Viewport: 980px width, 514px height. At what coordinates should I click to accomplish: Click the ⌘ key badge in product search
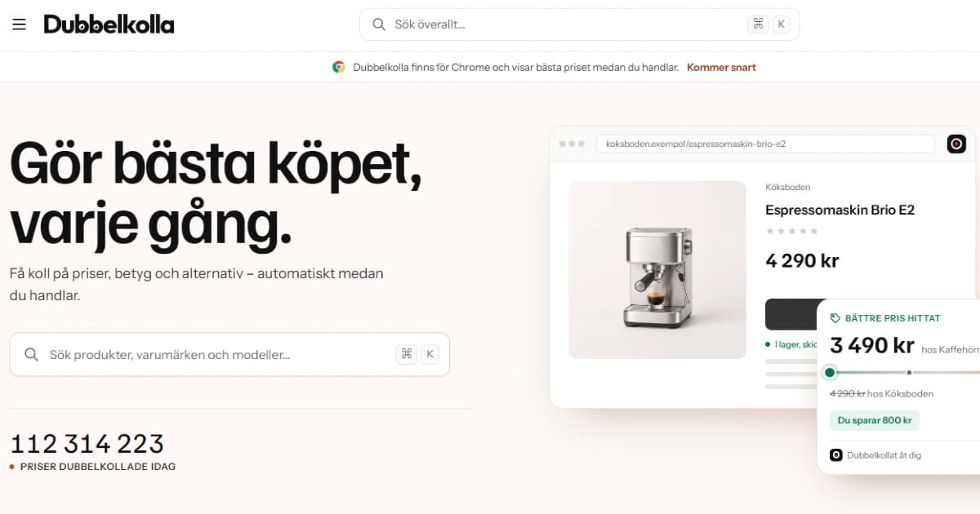tap(406, 354)
